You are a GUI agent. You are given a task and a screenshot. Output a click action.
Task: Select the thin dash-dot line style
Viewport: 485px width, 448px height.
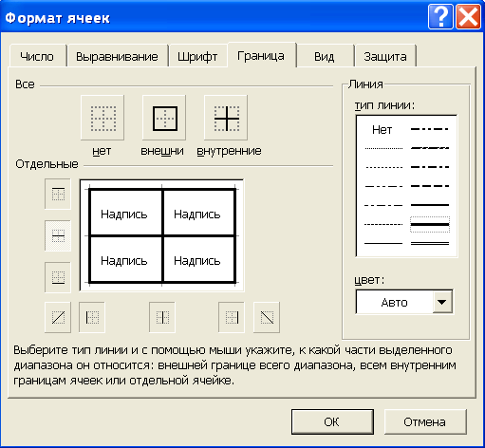383,205
